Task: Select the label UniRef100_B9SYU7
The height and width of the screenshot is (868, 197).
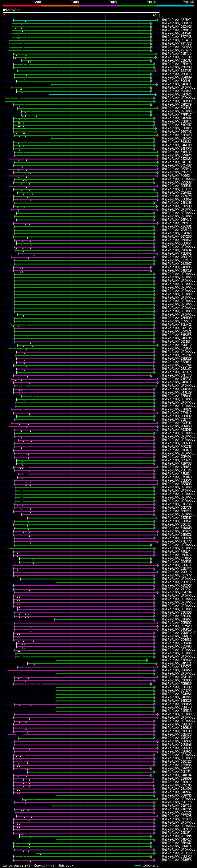Action: pyautogui.click(x=177, y=71)
